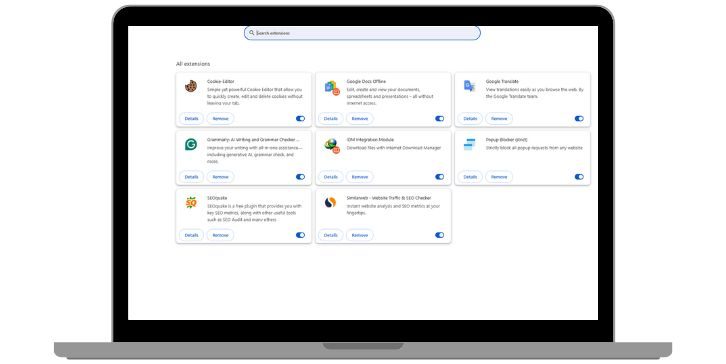Viewport: 726px width, 364px height.
Task: Click the Cookie-Editor title text
Action: [220, 82]
